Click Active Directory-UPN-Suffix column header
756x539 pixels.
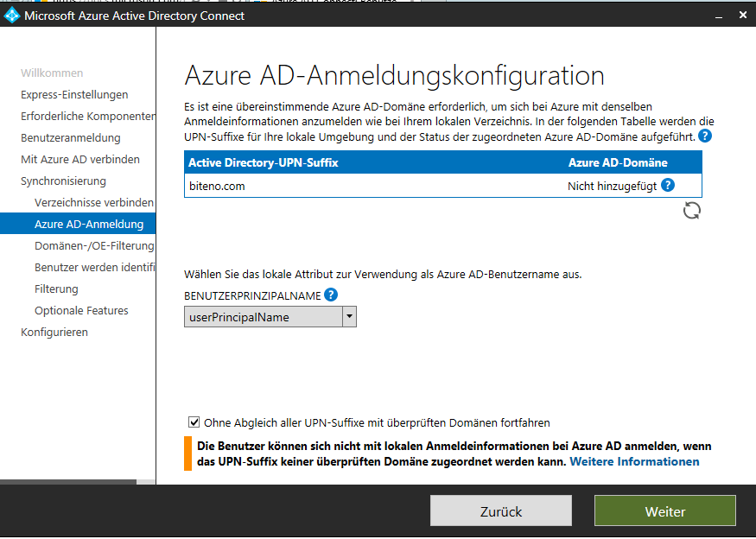pyautogui.click(x=264, y=162)
